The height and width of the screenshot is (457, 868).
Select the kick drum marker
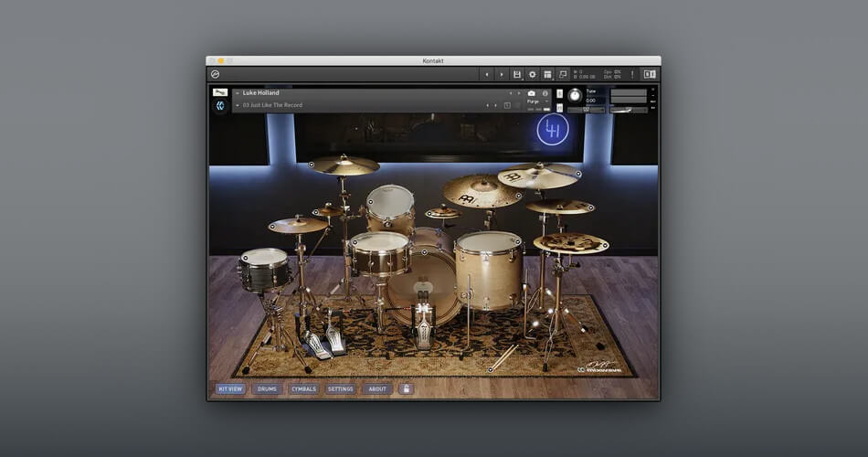click(x=425, y=252)
